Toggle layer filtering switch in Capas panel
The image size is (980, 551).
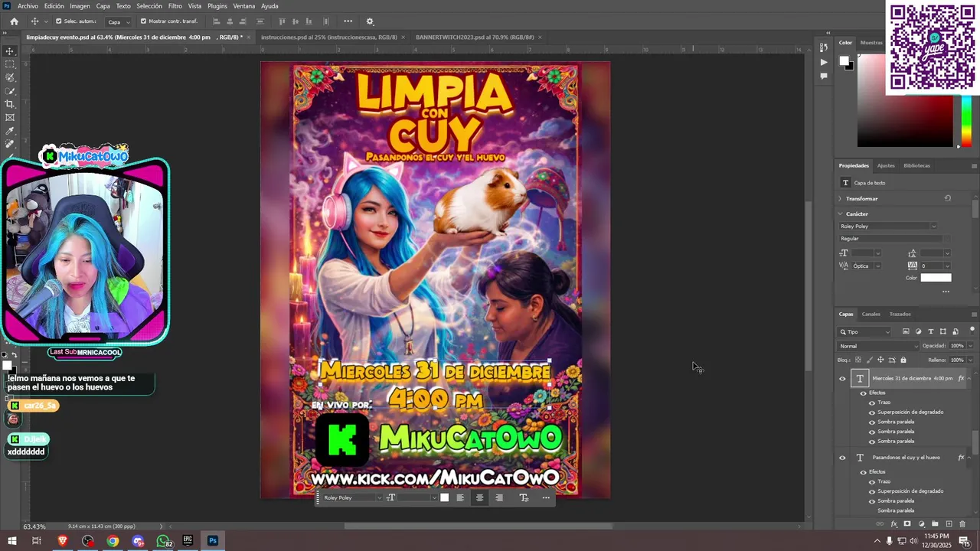pos(972,330)
